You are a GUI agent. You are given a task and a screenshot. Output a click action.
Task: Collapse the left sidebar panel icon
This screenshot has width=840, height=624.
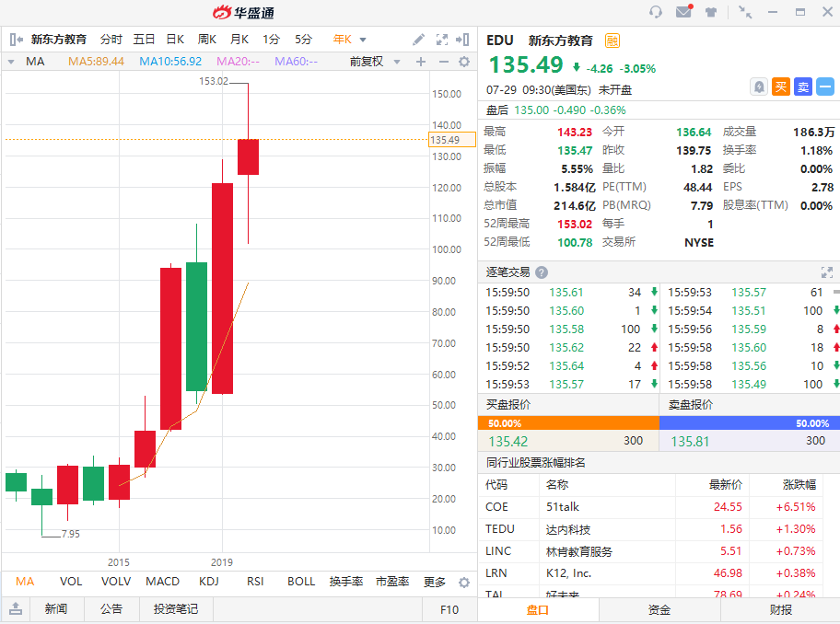[x=16, y=39]
